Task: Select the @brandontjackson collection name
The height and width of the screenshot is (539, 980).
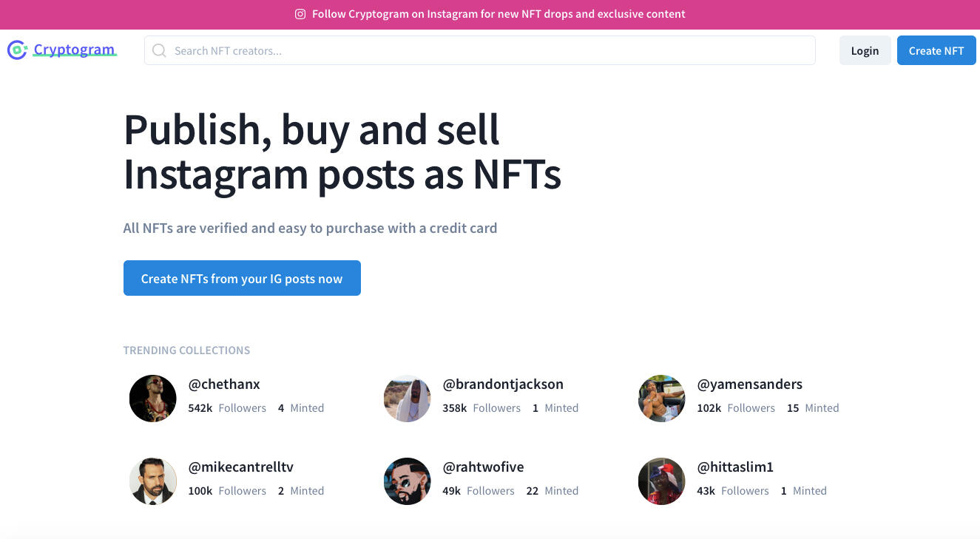Action: (x=503, y=384)
